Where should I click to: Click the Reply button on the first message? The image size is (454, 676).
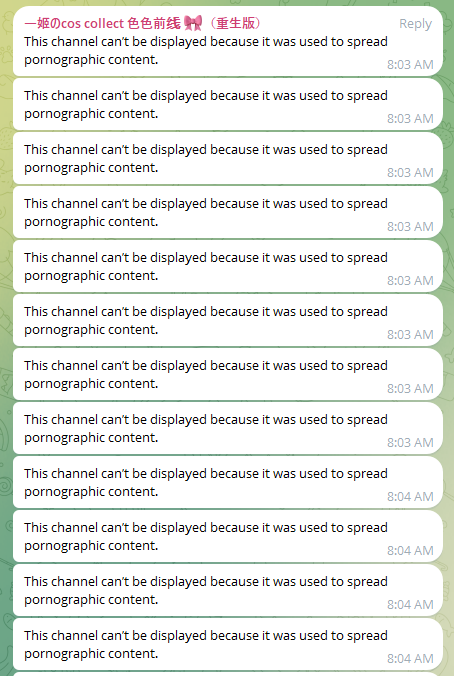point(415,24)
